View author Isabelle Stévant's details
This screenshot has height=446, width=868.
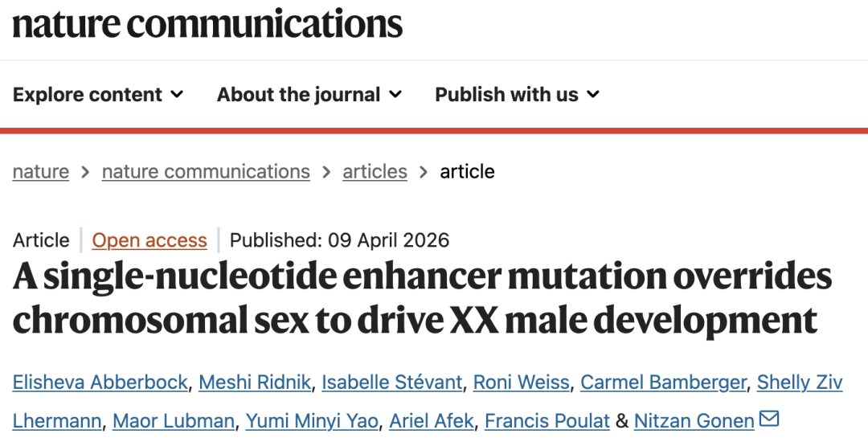click(392, 383)
